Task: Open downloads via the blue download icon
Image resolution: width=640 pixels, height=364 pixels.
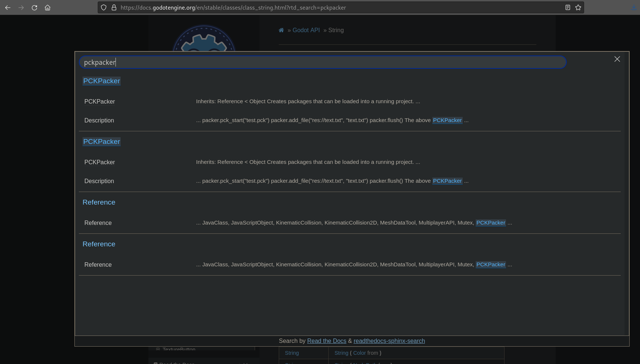Action: tap(633, 7)
